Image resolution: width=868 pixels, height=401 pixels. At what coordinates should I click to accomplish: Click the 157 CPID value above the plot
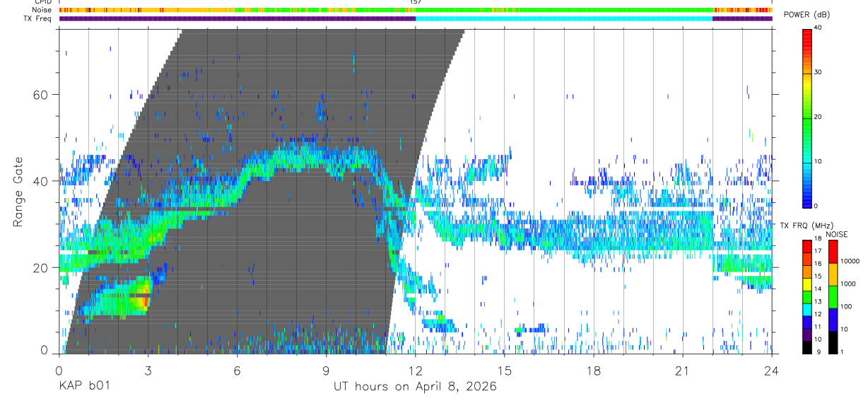point(416,2)
